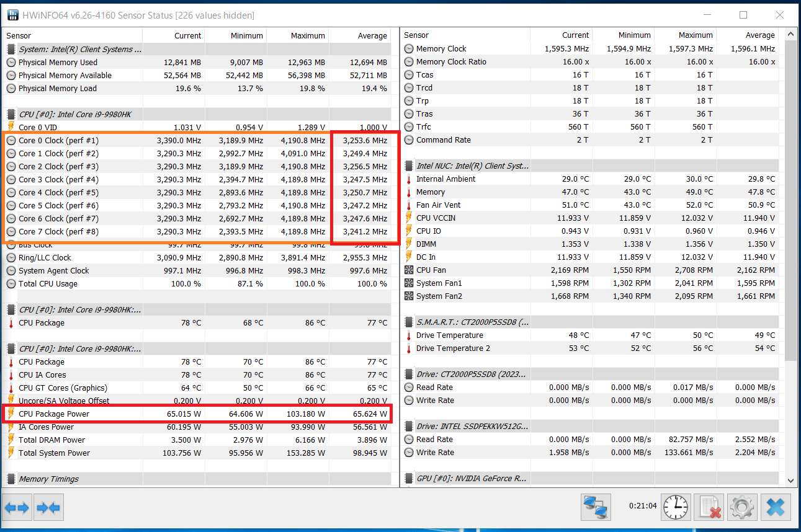Viewport: 801px width, 532px height.
Task: Click the left panel Sensor column header
Action: [73, 35]
